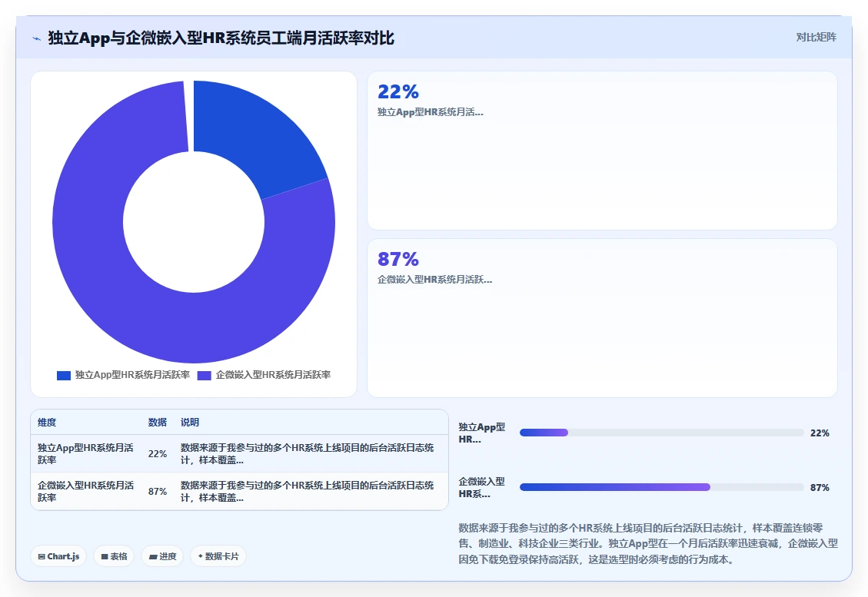Select the 独立App型HR系统月活跃率 table cell
Viewport: 868px width, 597px height.
[x=86, y=453]
